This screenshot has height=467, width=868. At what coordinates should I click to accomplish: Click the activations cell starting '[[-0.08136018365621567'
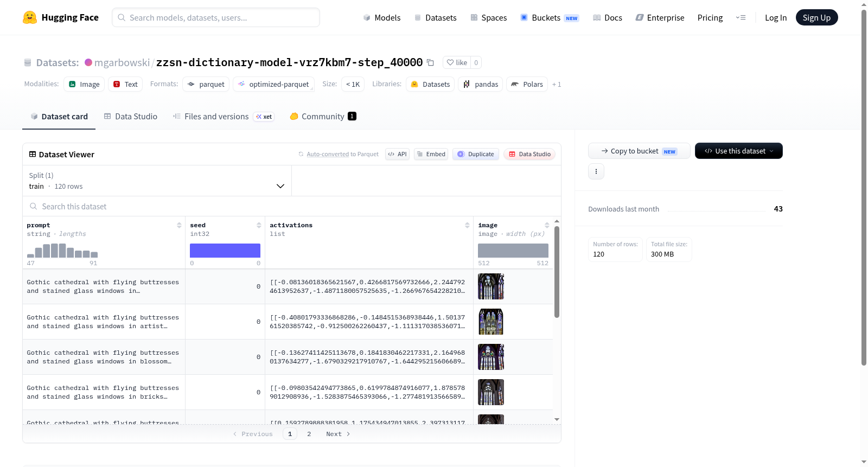pos(369,286)
